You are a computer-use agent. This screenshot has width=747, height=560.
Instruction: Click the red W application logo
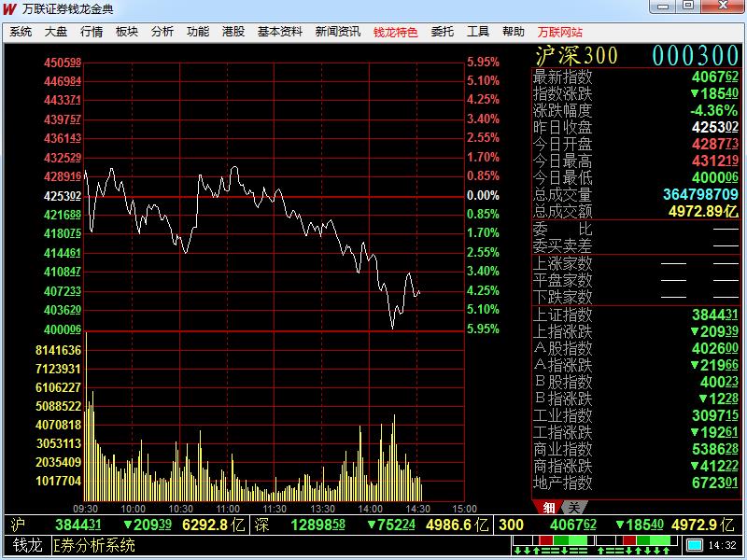click(x=10, y=7)
